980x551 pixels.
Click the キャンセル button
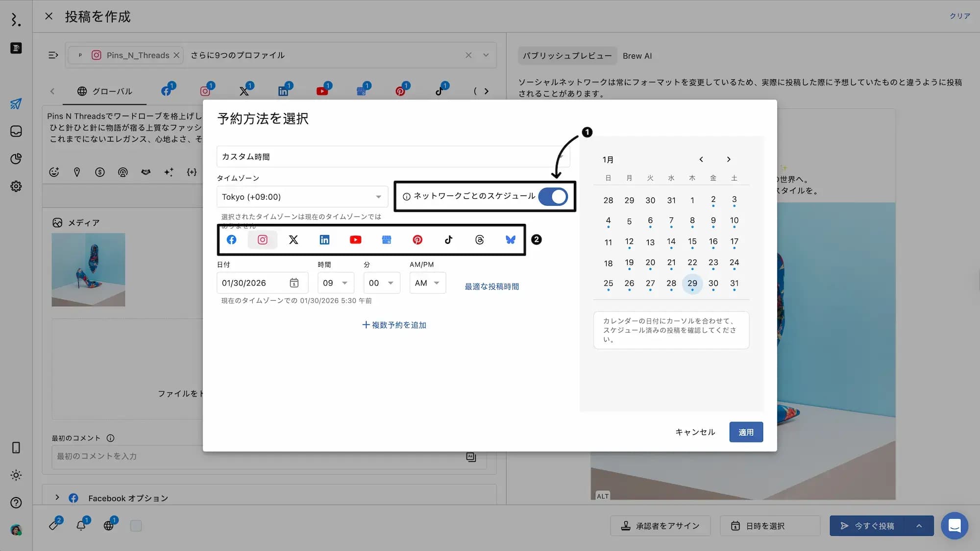pyautogui.click(x=695, y=432)
